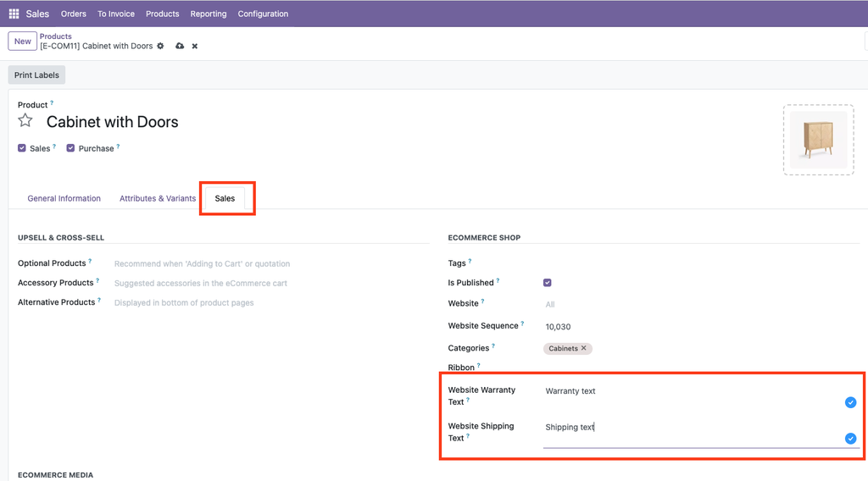Discard changes with the X icon
The height and width of the screenshot is (481, 868).
point(194,46)
